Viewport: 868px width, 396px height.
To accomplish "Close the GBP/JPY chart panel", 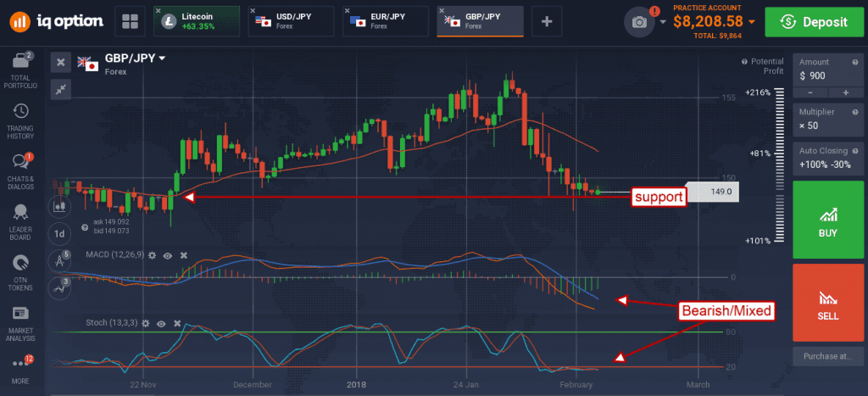I will pos(61,63).
